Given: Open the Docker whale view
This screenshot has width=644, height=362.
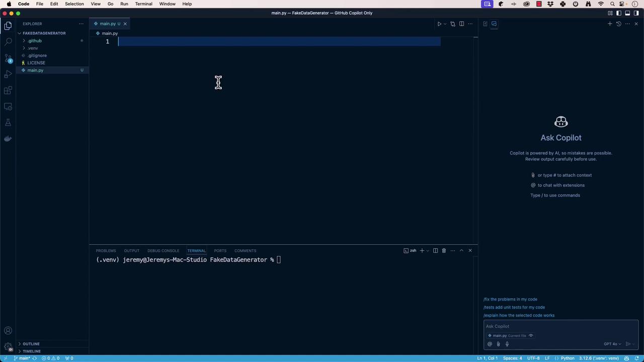Looking at the screenshot, I should 8,139.
